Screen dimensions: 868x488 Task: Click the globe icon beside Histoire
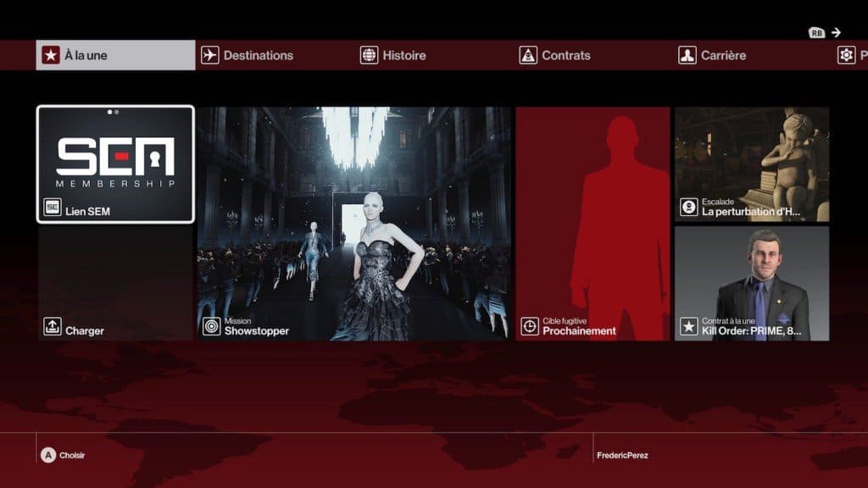368,54
